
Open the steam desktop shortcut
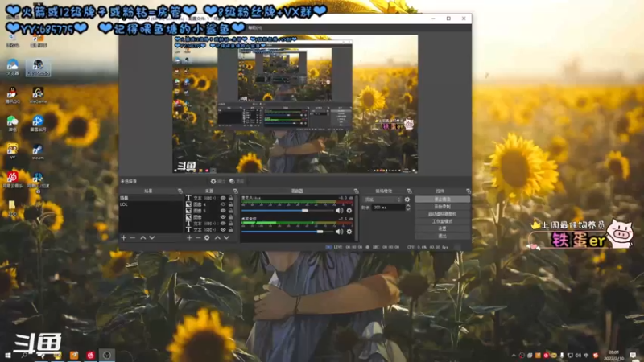pos(38,151)
